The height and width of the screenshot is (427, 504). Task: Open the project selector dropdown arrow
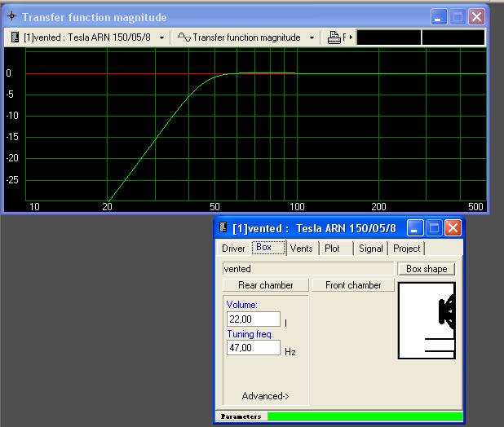tap(161, 37)
